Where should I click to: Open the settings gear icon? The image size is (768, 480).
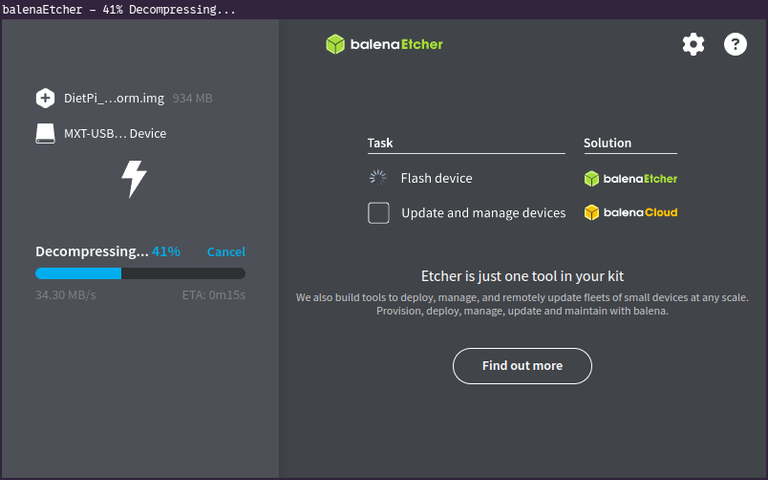click(x=693, y=45)
